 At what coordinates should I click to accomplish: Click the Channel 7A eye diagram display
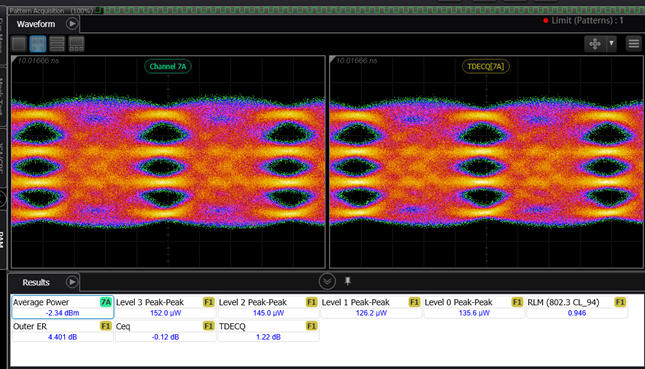pos(168,162)
